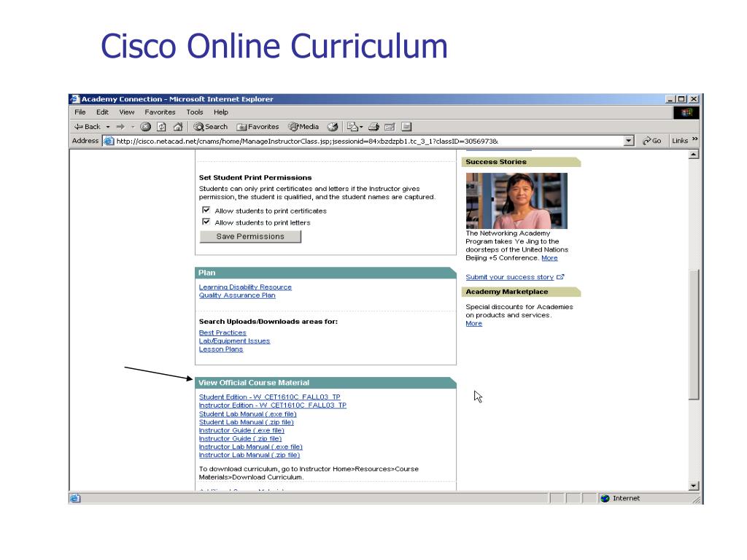Image resolution: width=747 pixels, height=560 pixels.
Task: Open Learning Disability Resource link
Action: coord(245,287)
